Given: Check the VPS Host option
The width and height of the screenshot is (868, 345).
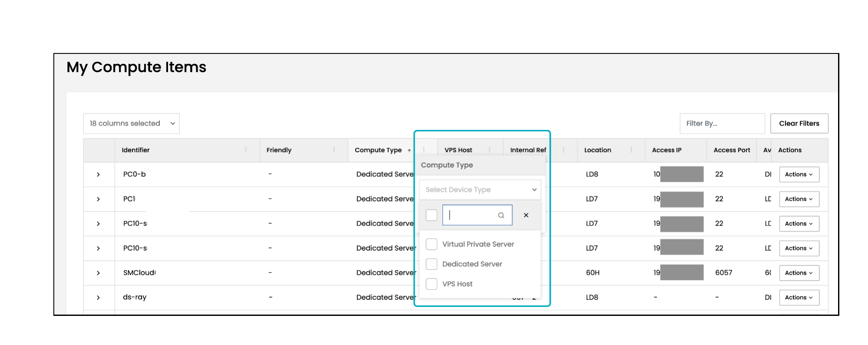Looking at the screenshot, I should click(x=431, y=284).
